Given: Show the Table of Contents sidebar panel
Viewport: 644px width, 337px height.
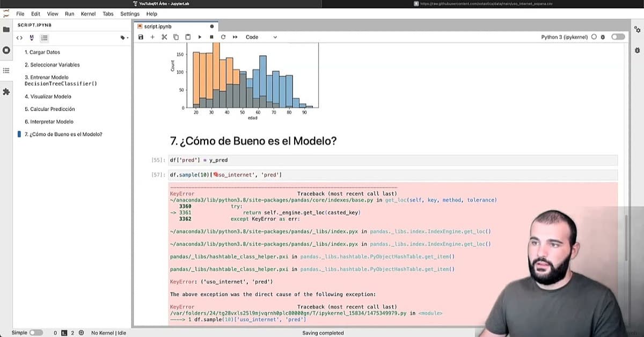Looking at the screenshot, I should point(6,70).
